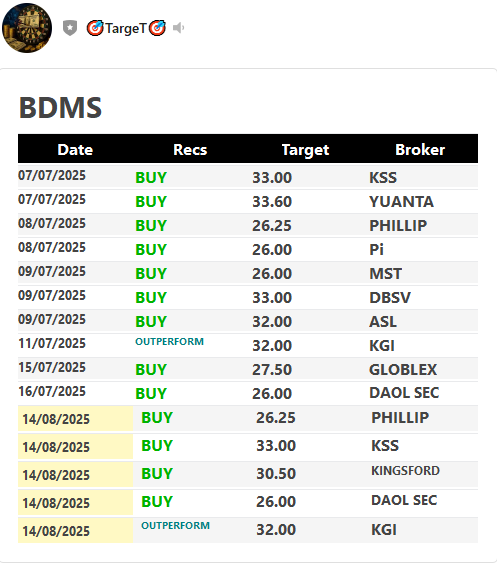Click the dart target emoji after TargeT
Viewport: 497px width, 571px height.
coord(158,28)
